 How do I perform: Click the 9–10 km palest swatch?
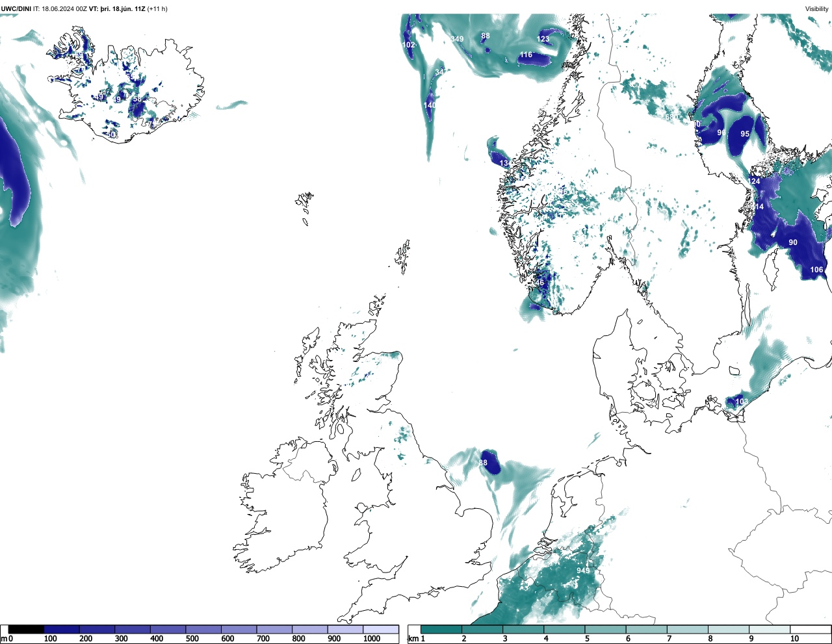tap(769, 629)
